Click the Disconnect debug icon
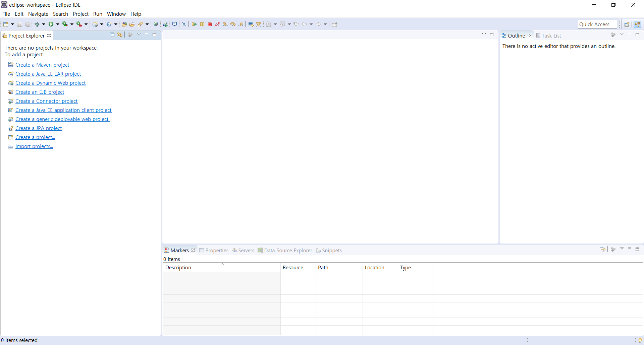 click(217, 24)
